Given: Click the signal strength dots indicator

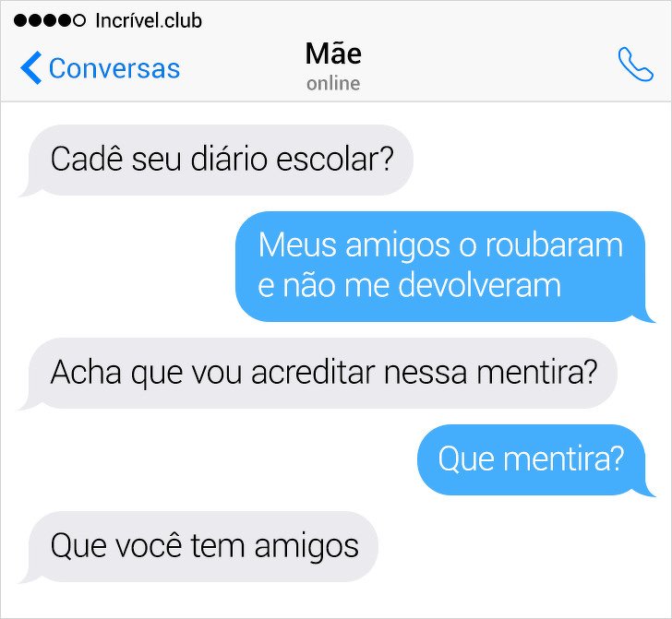Looking at the screenshot, I should 50,20.
